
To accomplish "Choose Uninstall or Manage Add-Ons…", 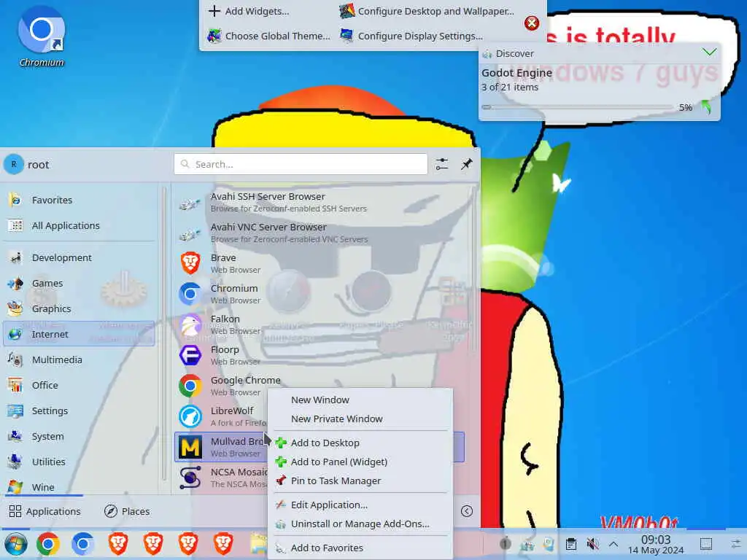I will tap(360, 524).
